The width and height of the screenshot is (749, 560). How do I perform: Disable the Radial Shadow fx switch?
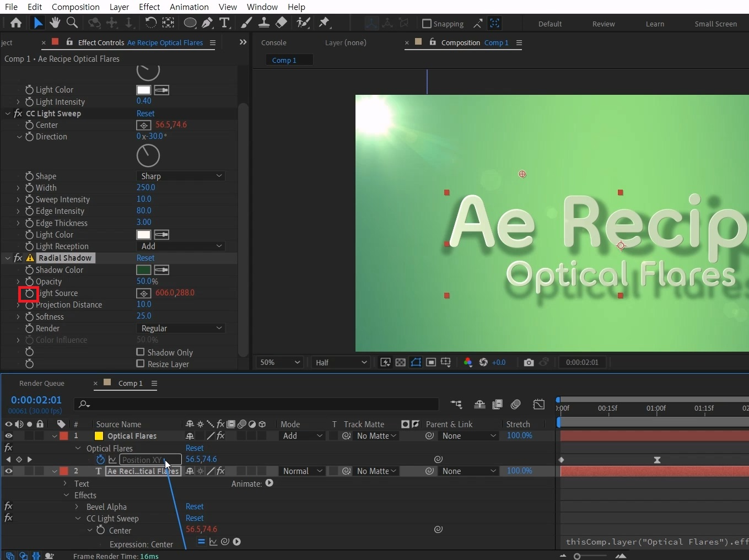(18, 258)
